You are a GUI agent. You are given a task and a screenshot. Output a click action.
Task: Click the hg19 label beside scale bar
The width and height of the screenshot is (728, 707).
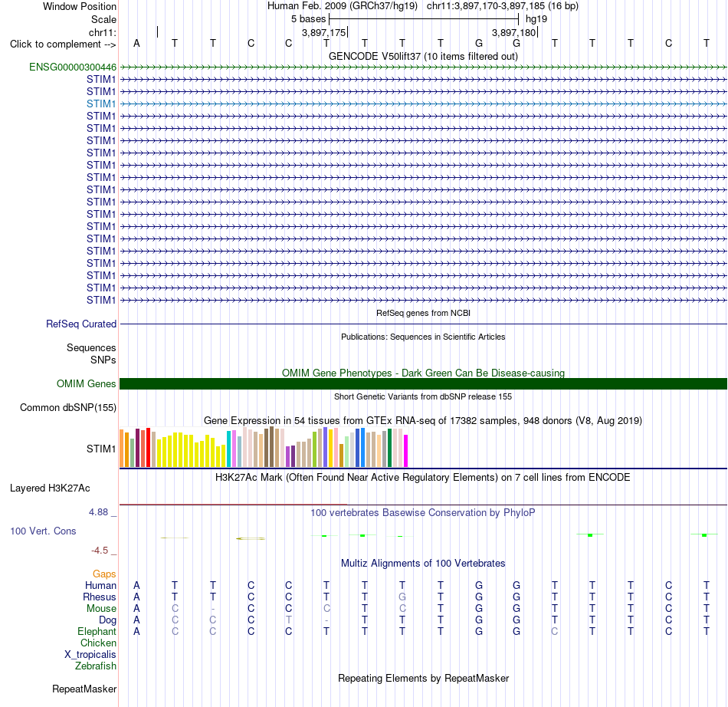(536, 19)
